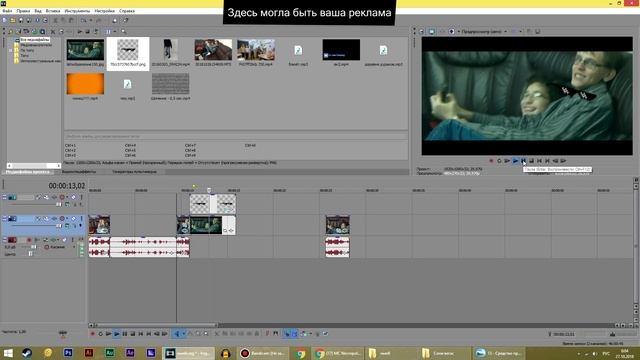Open the Файл menu
Viewport: 640px width, 360px height.
7,11
